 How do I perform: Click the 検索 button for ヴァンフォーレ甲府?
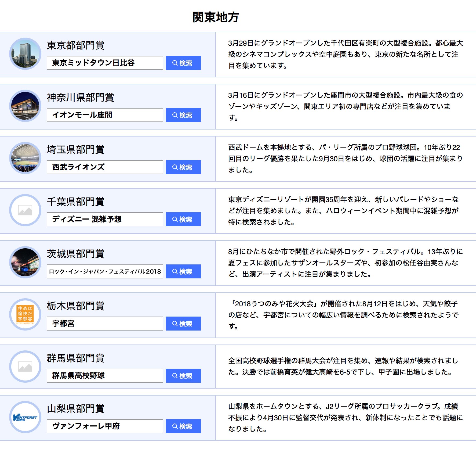click(x=183, y=426)
